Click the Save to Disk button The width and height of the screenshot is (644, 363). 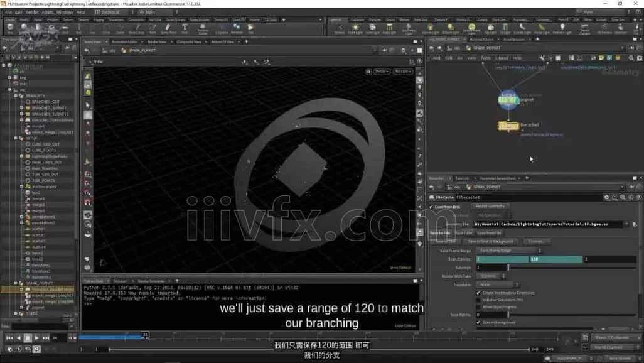pyautogui.click(x=446, y=241)
